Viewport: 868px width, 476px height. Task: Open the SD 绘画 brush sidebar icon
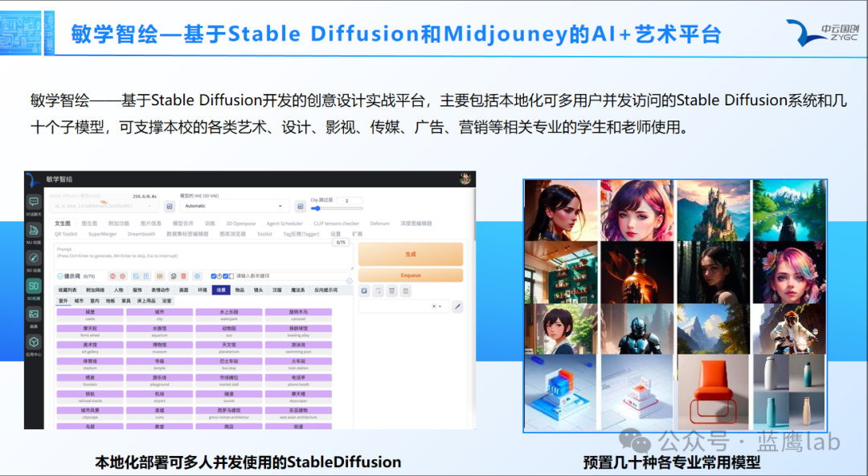point(34,258)
